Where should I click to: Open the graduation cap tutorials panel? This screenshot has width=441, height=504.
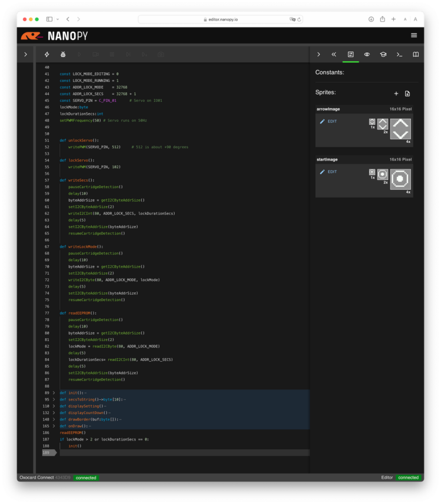[383, 54]
